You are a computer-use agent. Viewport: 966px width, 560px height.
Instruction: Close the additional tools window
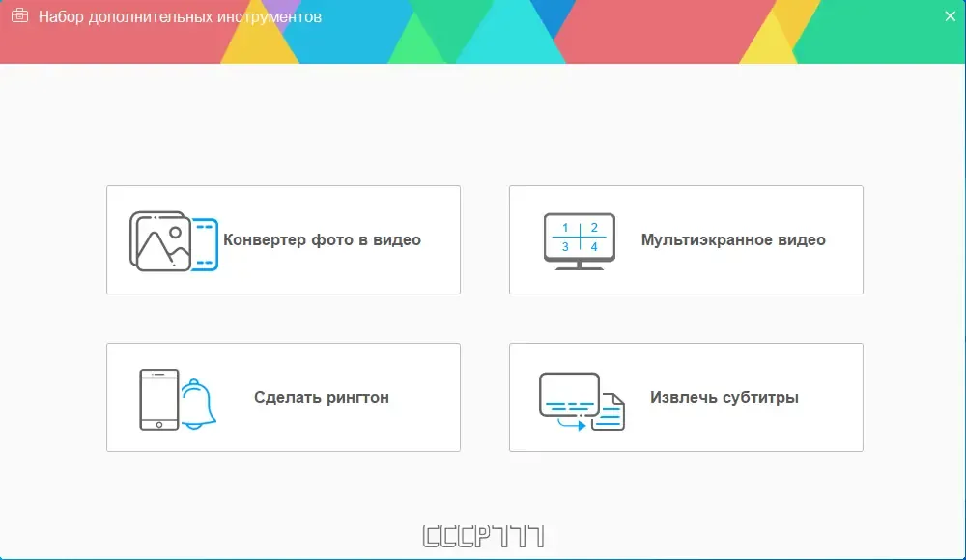[x=950, y=16]
